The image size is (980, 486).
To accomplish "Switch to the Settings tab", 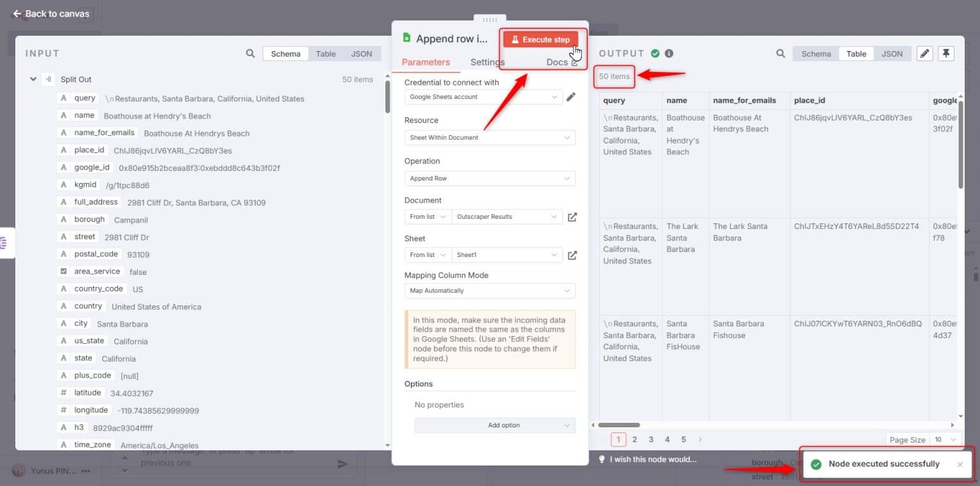I will (487, 62).
